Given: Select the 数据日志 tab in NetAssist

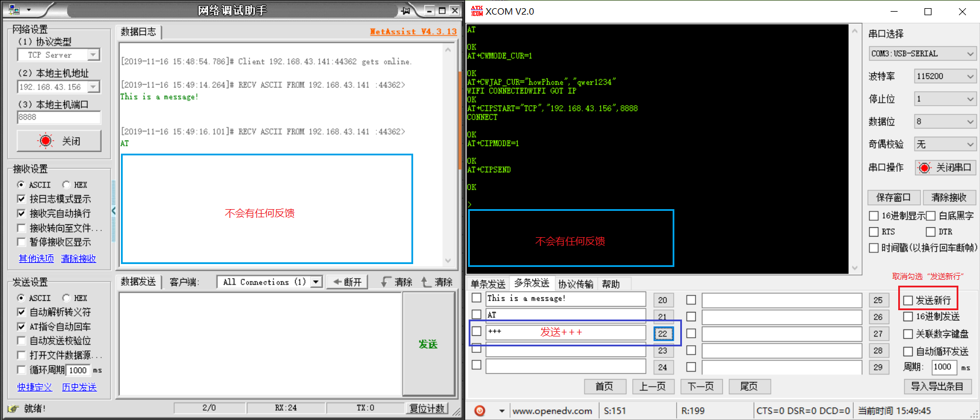Looking at the screenshot, I should (x=138, y=32).
